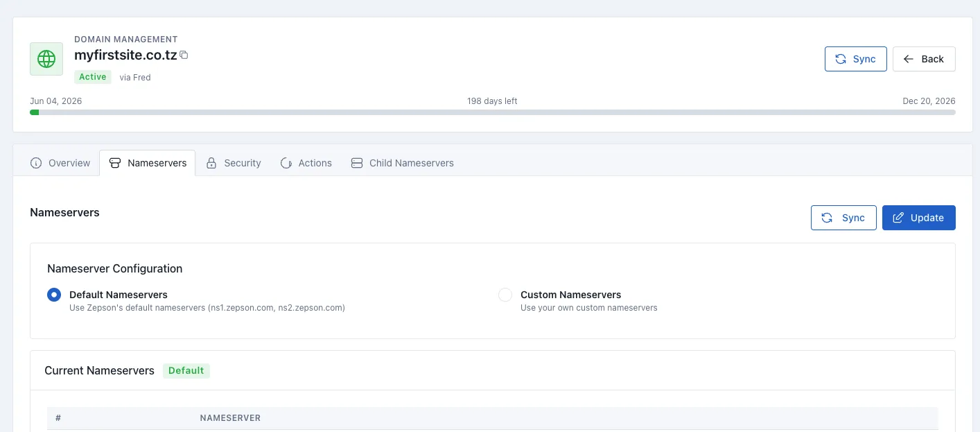980x432 pixels.
Task: Go back using the Back button
Action: click(x=924, y=59)
